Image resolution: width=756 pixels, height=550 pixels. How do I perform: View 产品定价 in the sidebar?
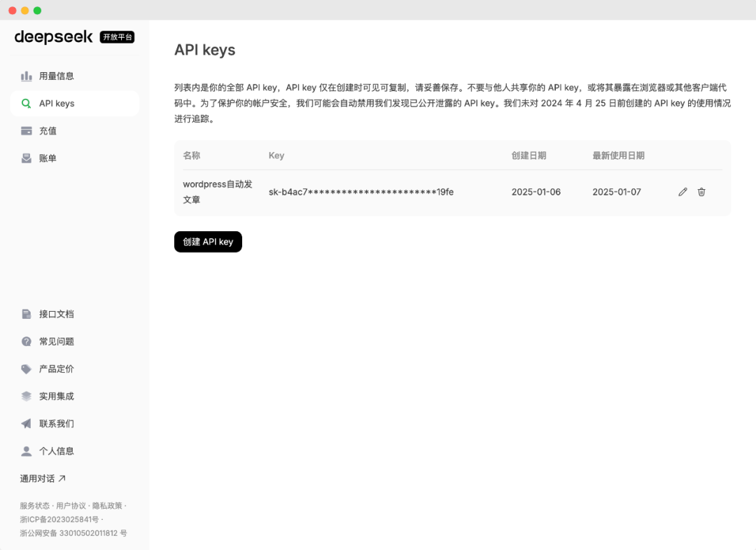(75, 369)
